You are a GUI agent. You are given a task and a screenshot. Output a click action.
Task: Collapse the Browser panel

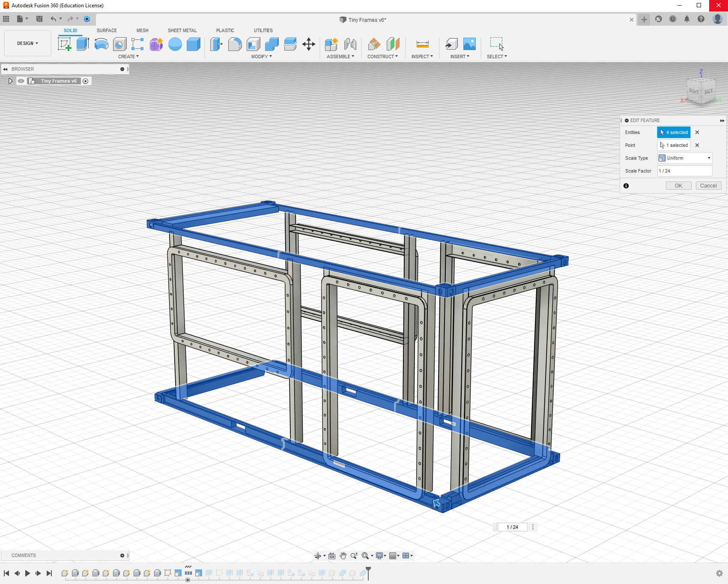[5, 69]
